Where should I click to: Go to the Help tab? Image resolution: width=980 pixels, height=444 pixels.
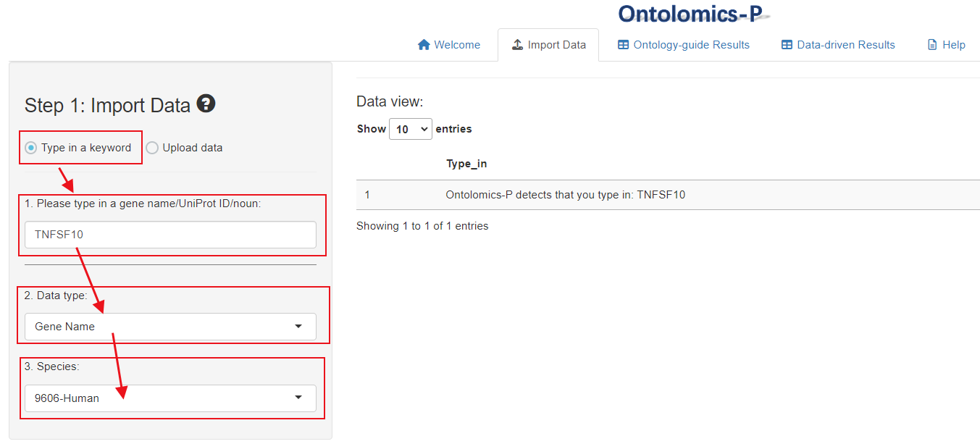tap(947, 45)
